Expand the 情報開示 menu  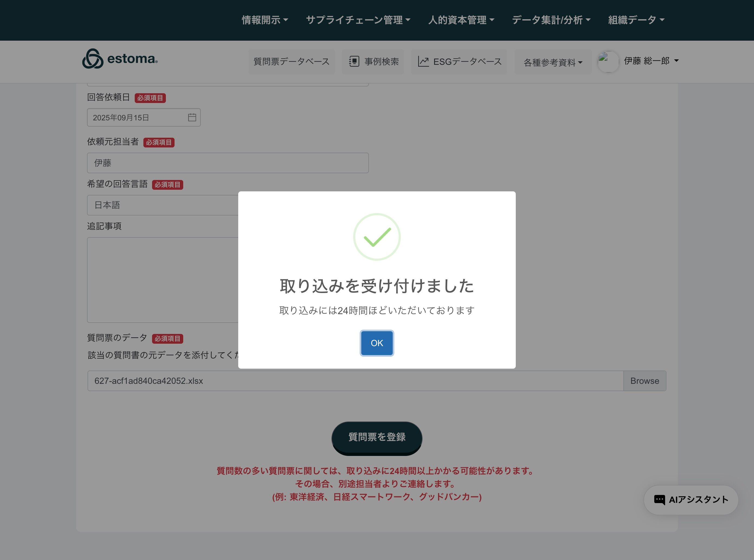pyautogui.click(x=265, y=20)
